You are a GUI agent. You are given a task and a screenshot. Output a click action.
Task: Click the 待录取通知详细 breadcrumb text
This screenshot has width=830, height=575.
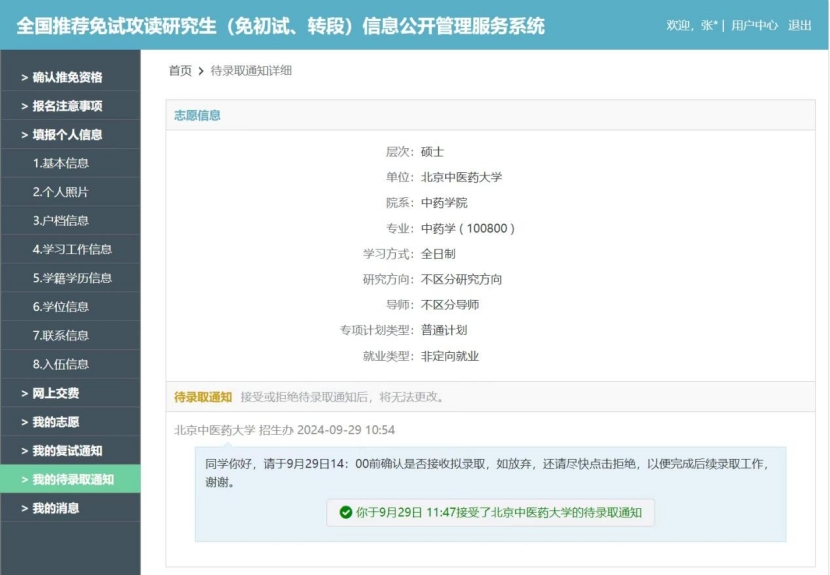251,70
